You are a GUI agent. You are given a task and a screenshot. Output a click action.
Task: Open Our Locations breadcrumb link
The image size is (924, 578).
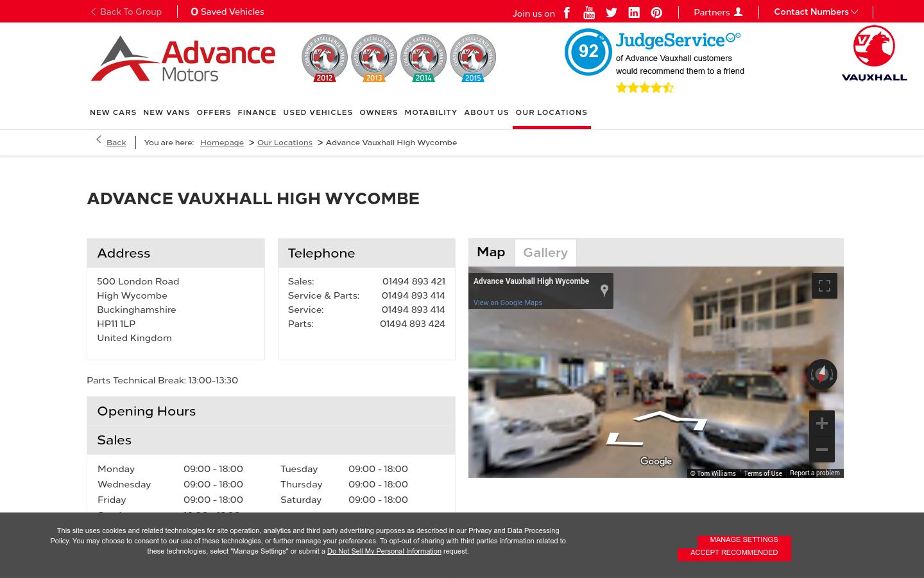[285, 143]
